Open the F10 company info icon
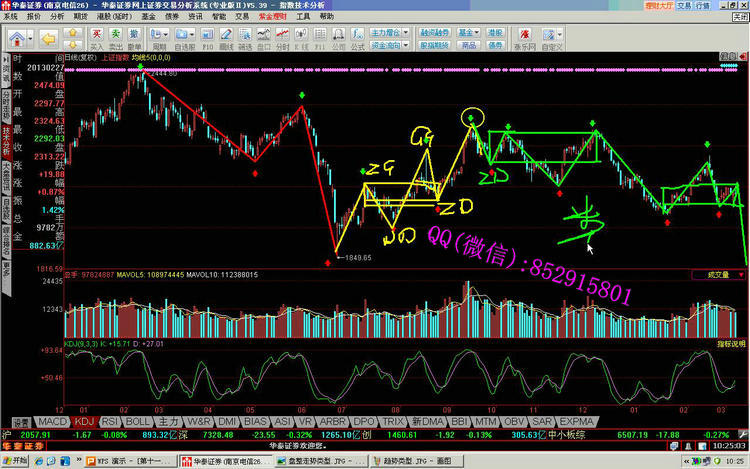The image size is (750, 469). tap(208, 39)
